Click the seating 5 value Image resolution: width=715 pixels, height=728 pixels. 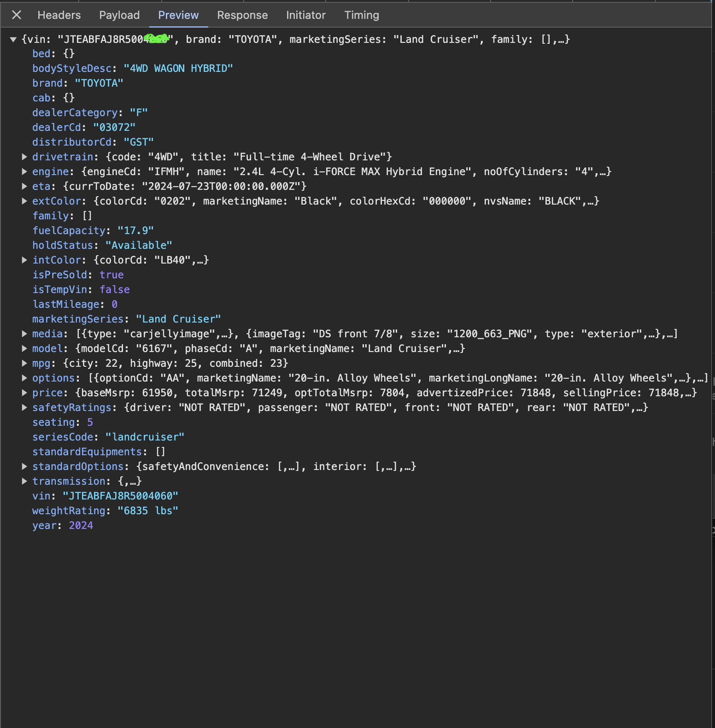[90, 422]
